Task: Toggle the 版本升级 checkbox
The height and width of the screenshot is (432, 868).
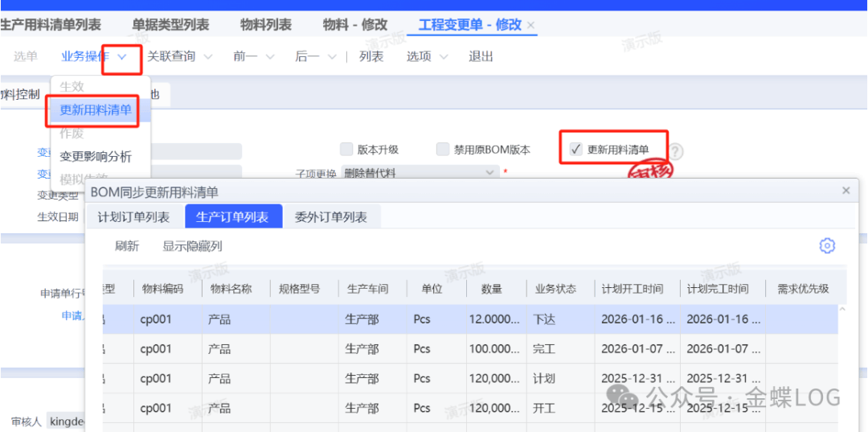Action: pyautogui.click(x=346, y=150)
